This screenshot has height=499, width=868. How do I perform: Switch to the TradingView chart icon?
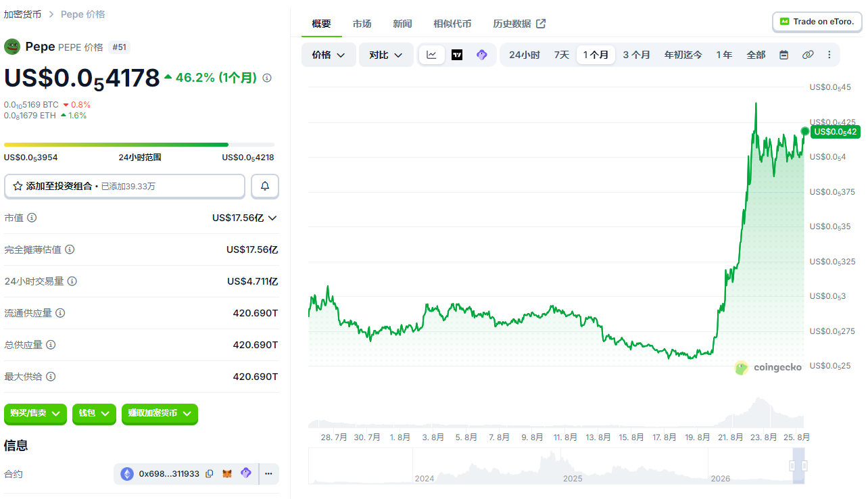pyautogui.click(x=457, y=55)
